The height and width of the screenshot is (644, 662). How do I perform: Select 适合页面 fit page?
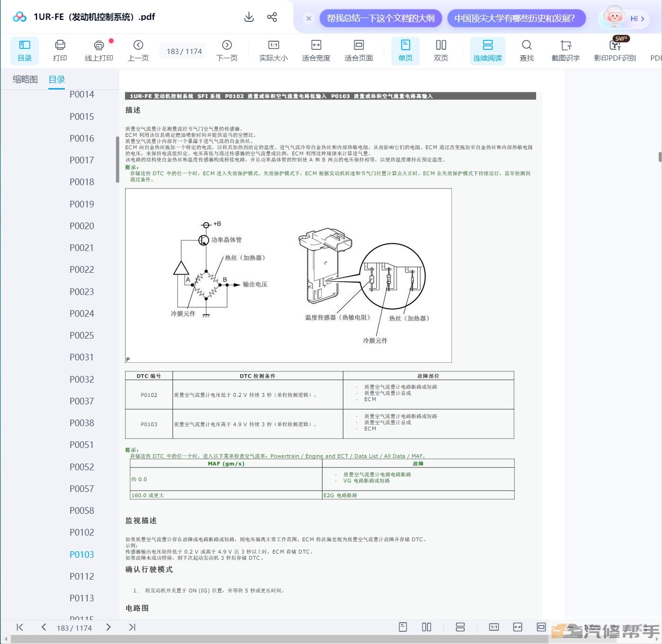[359, 51]
